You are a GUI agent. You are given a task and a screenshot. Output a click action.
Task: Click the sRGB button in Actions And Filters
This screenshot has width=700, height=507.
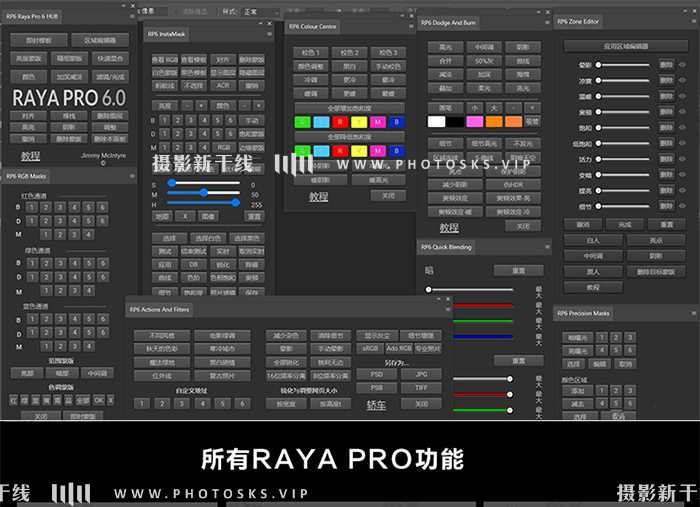[370, 348]
